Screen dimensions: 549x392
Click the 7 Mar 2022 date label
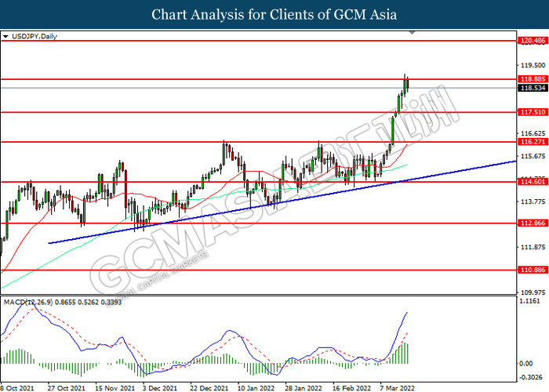pos(398,388)
